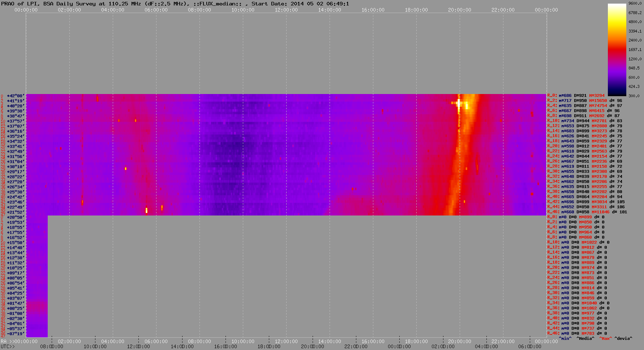Click declination label +33°41'
Screen dimensions: 644x350
pyautogui.click(x=16, y=146)
